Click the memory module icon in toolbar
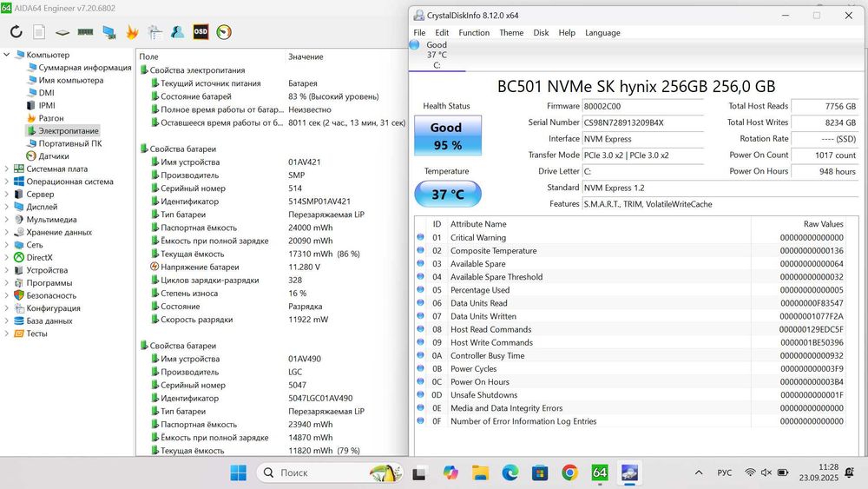 pos(85,32)
